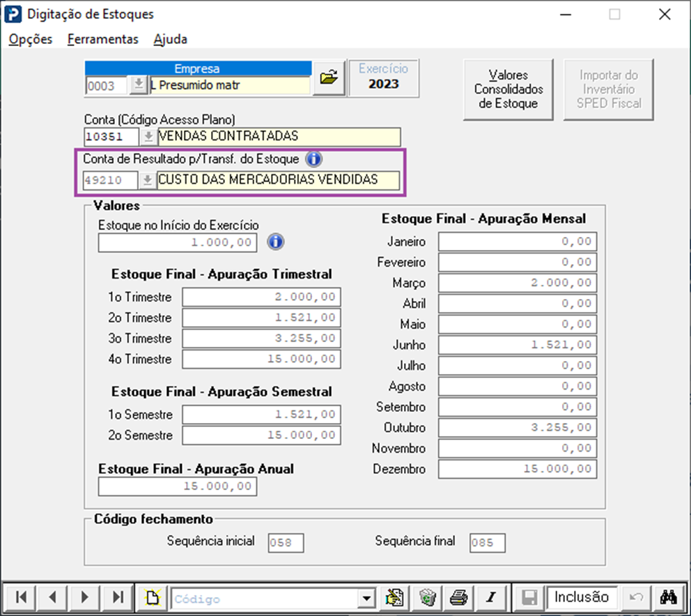Go to the next record
The height and width of the screenshot is (616, 691).
(84, 597)
